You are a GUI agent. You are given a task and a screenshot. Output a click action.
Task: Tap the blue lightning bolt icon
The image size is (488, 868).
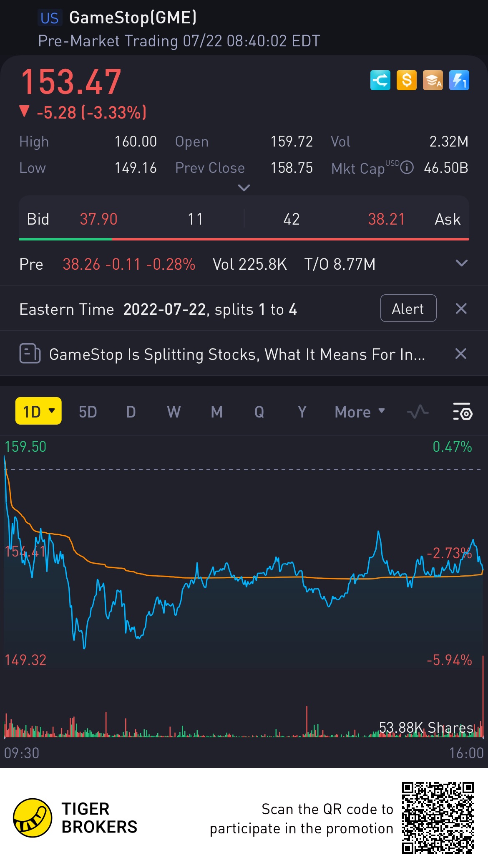(459, 80)
